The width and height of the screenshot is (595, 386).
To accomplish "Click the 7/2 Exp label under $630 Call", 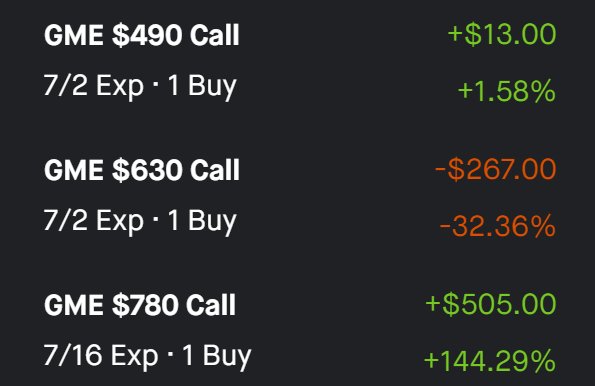I will coord(94,221).
